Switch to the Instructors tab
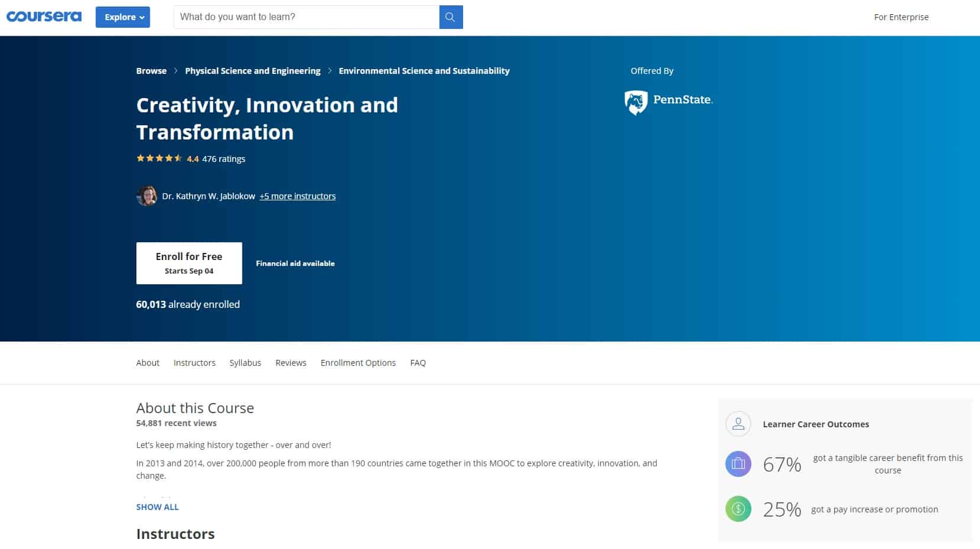Screen dimensions: 980x549 pyautogui.click(x=194, y=363)
